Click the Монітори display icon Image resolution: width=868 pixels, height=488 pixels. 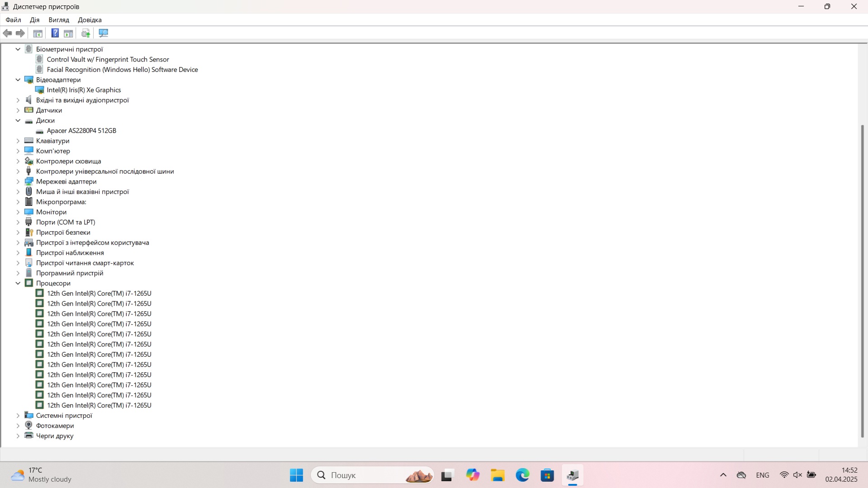(x=29, y=212)
